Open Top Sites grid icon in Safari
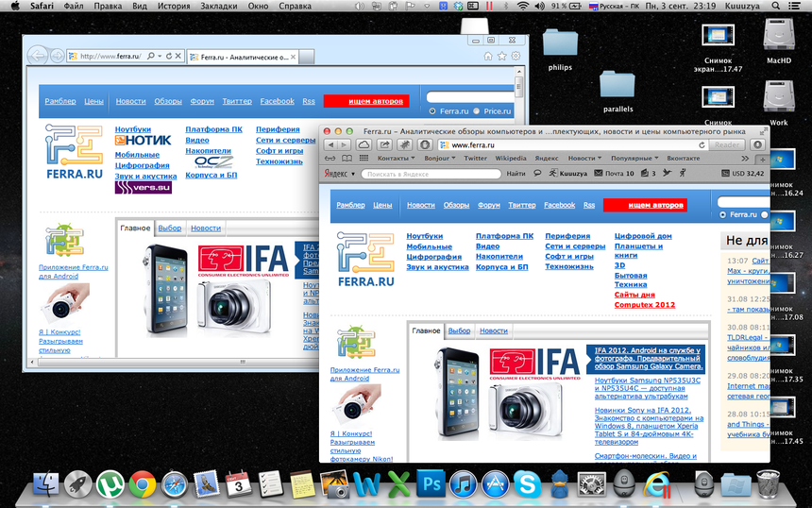 [364, 159]
